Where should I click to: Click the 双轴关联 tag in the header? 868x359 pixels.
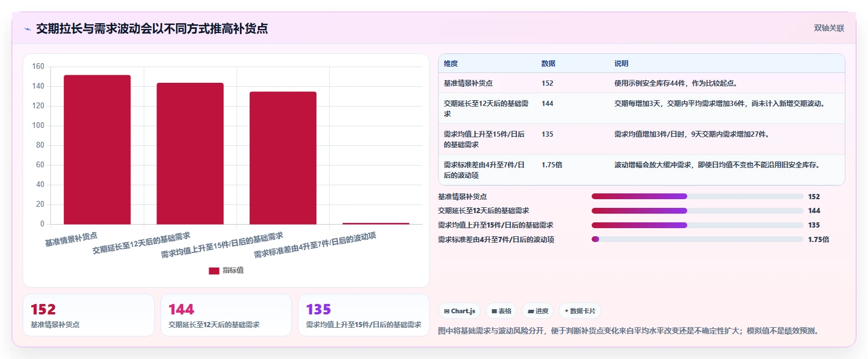click(829, 28)
